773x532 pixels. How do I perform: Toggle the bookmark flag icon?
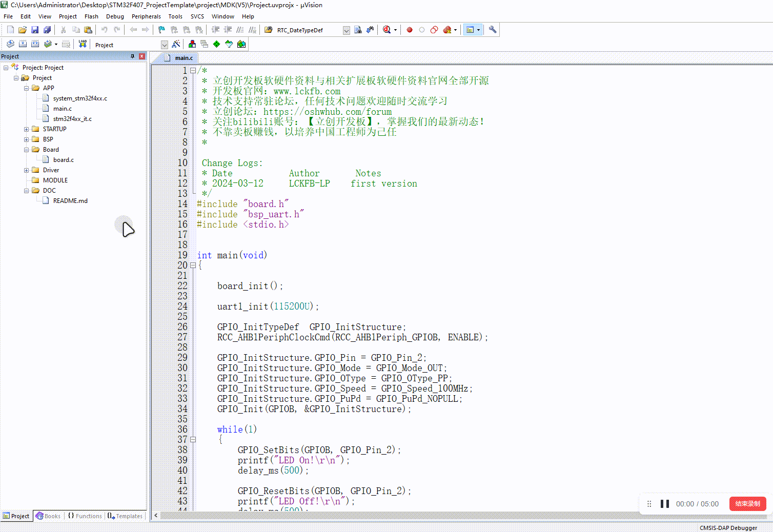161,30
